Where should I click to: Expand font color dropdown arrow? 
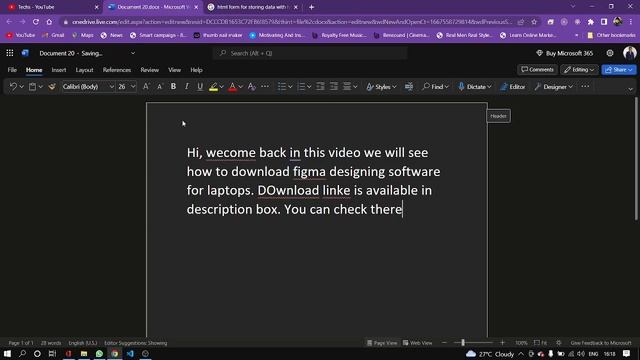(x=240, y=87)
